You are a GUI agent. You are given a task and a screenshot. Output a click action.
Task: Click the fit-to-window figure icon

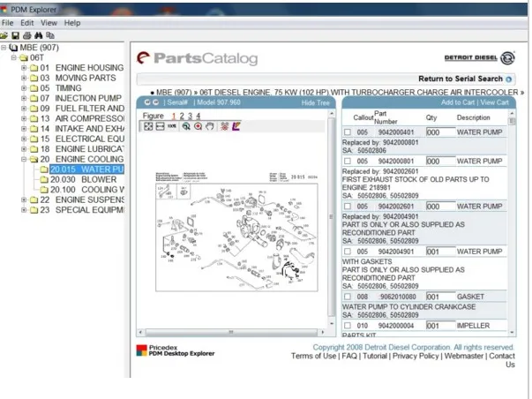148,126
